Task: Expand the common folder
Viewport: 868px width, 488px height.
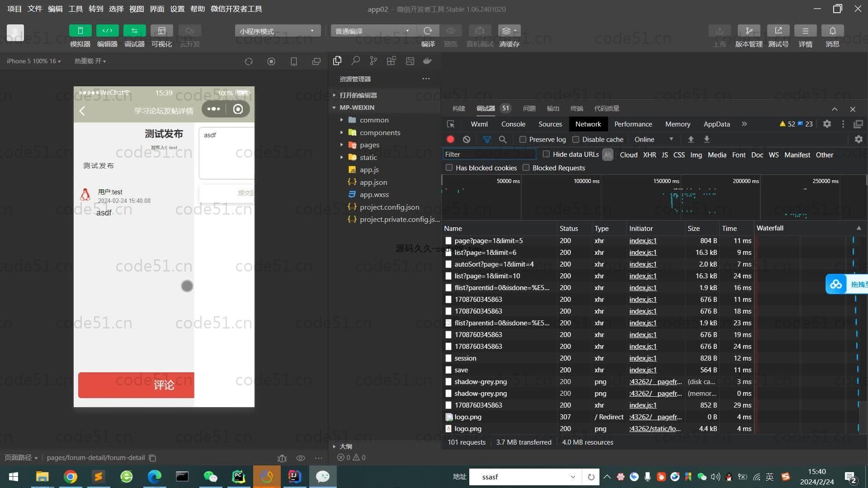Action: click(374, 120)
